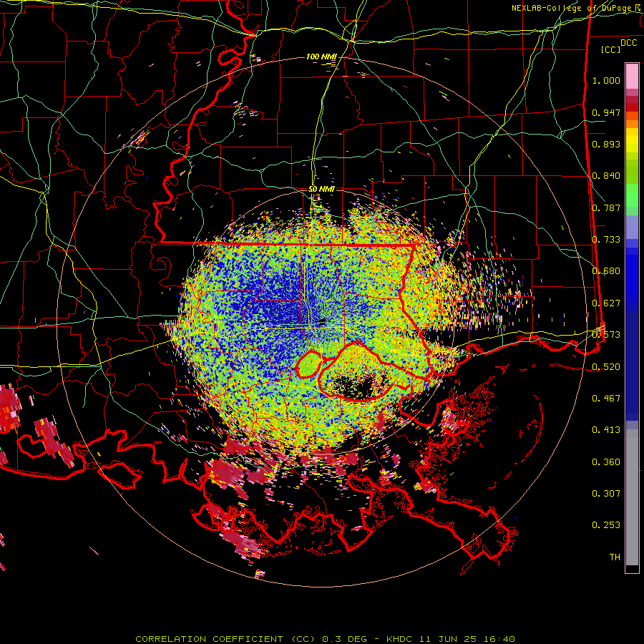The height and width of the screenshot is (644, 644).
Task: Click the 0.3 DEG elevation text
Action: click(x=346, y=639)
